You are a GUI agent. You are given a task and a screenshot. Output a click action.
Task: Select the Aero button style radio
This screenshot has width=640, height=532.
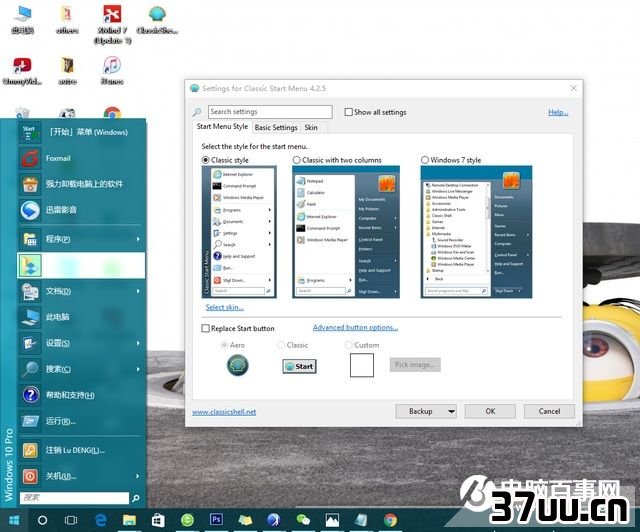[x=224, y=345]
